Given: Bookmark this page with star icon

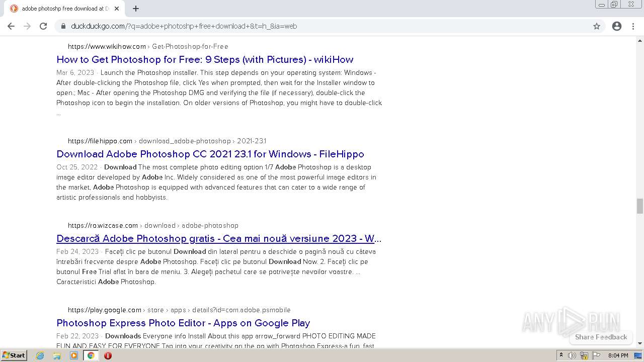Looking at the screenshot, I should (597, 26).
